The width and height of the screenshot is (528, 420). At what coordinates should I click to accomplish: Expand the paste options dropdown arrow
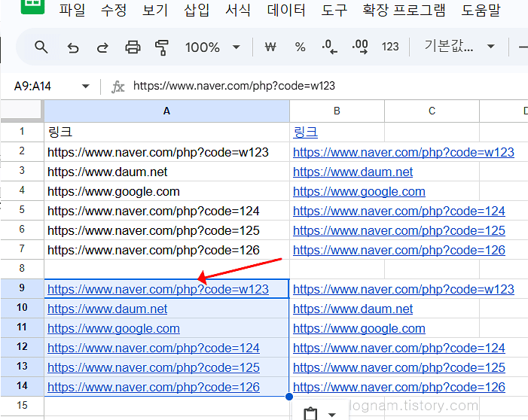coord(332,415)
